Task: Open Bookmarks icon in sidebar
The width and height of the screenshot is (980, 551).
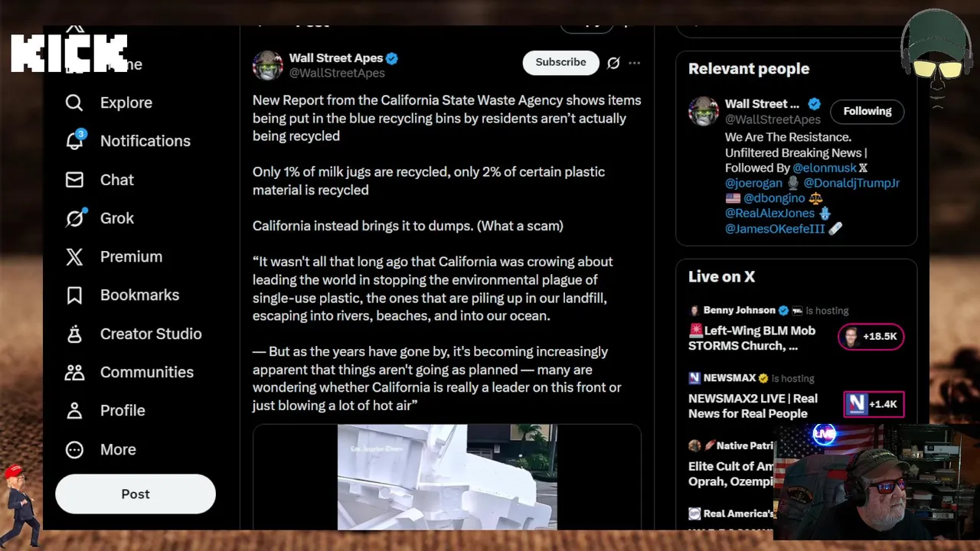Action: pyautogui.click(x=74, y=295)
